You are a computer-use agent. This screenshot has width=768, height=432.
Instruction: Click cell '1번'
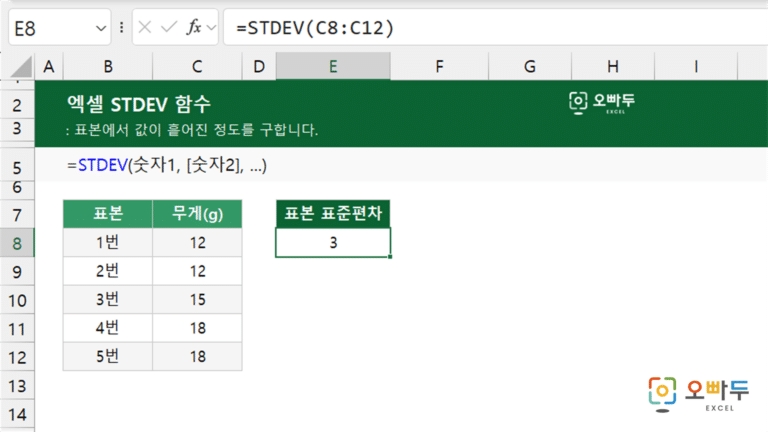[108, 242]
